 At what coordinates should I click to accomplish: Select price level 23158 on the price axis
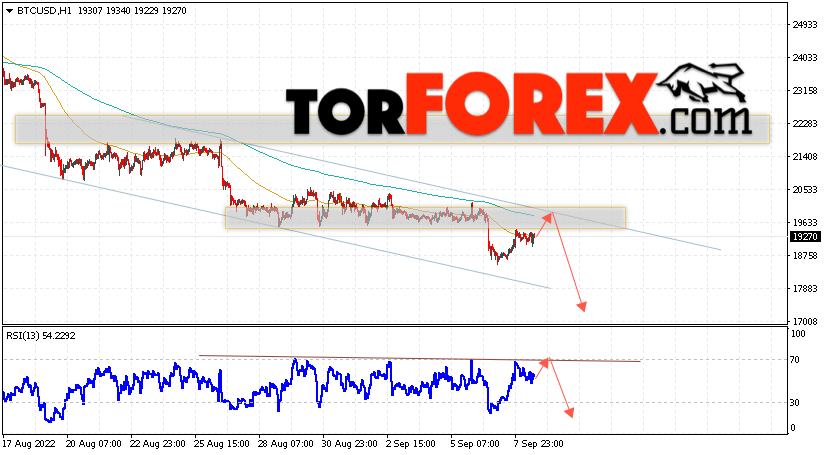[805, 91]
